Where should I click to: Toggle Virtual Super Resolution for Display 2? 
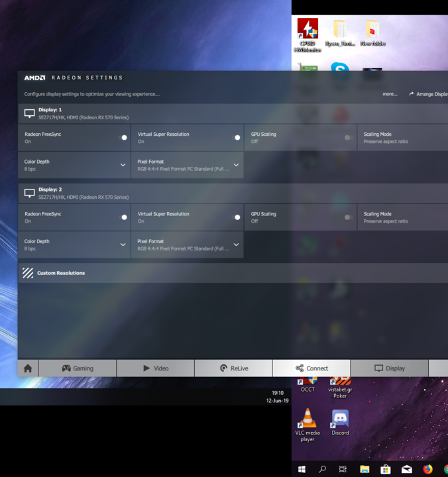(x=236, y=217)
